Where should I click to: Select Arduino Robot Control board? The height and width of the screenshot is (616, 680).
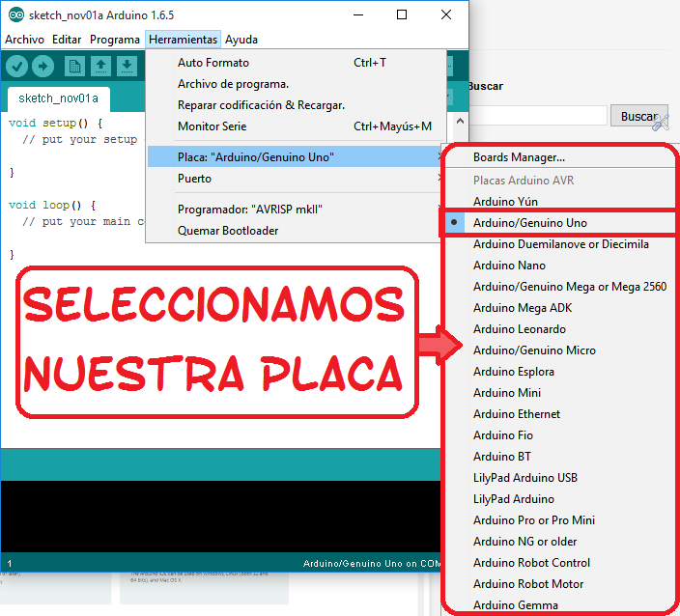coord(559,563)
